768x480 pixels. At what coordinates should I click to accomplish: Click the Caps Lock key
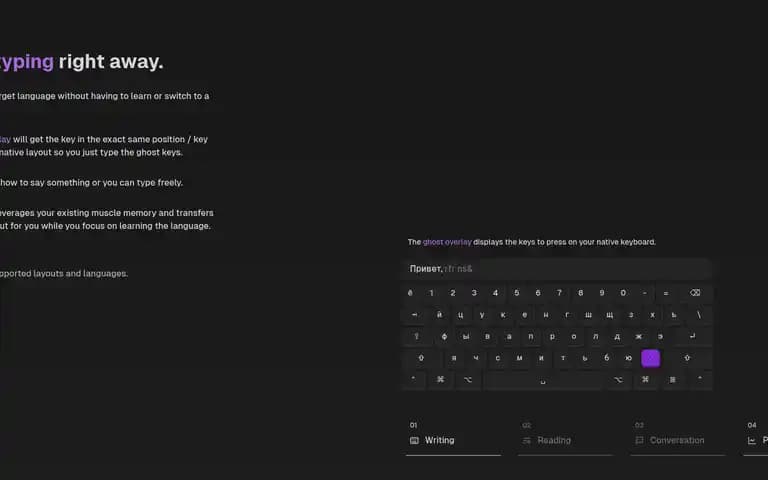click(x=417, y=336)
